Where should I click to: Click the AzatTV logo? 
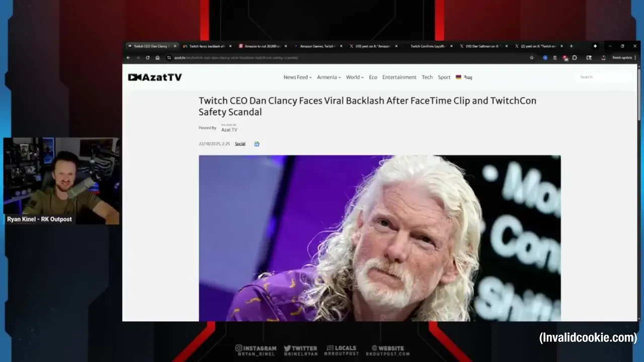(155, 77)
